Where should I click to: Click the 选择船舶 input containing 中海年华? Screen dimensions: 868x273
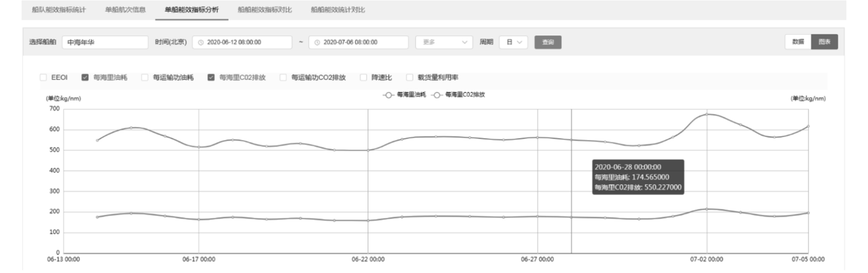105,42
